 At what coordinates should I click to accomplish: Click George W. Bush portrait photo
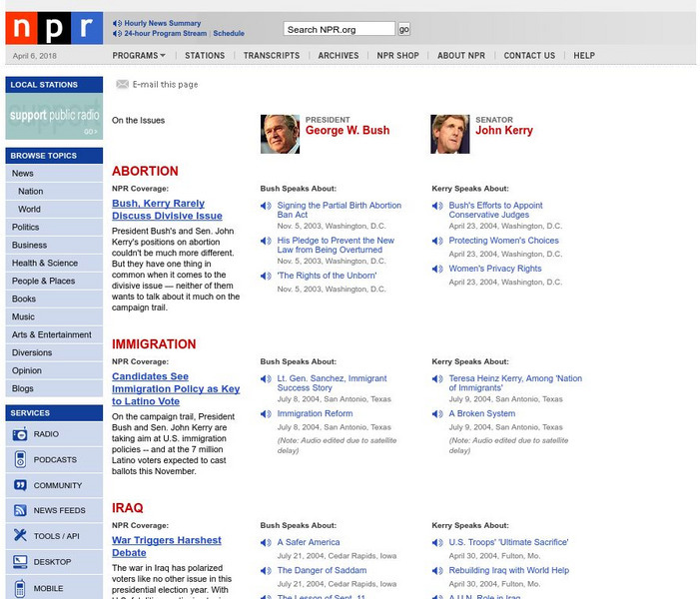(280, 134)
